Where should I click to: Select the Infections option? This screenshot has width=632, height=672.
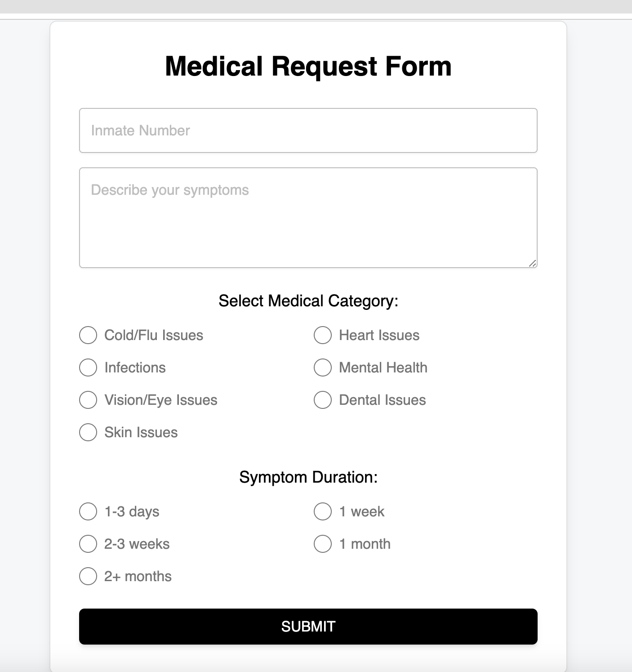88,367
